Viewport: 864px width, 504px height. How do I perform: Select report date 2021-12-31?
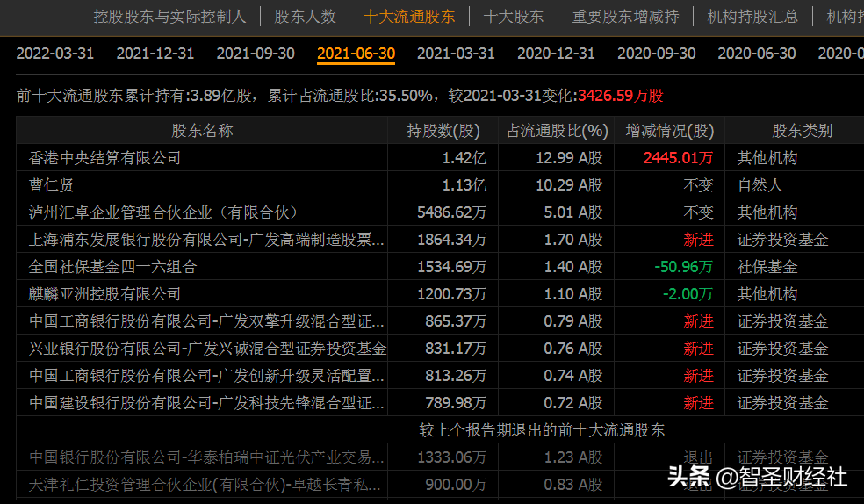click(155, 54)
